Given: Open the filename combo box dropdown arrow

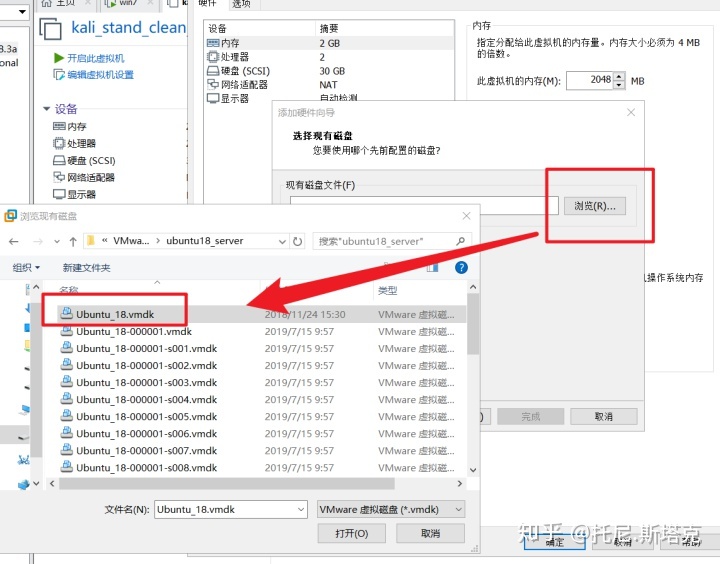Looking at the screenshot, I should (301, 509).
